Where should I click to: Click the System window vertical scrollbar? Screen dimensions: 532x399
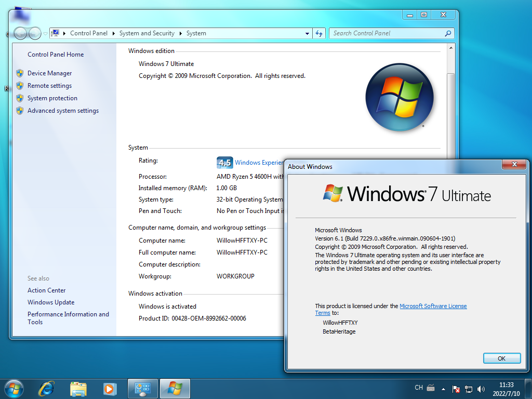[451, 115]
